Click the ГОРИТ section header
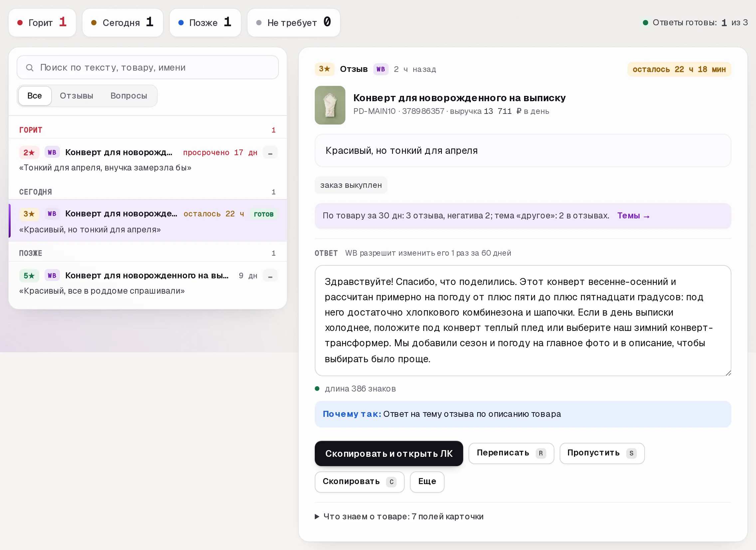 coord(148,130)
